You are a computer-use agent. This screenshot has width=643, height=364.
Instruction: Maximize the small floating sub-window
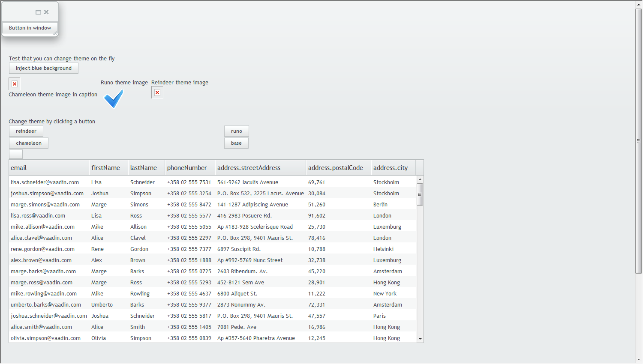(38, 12)
